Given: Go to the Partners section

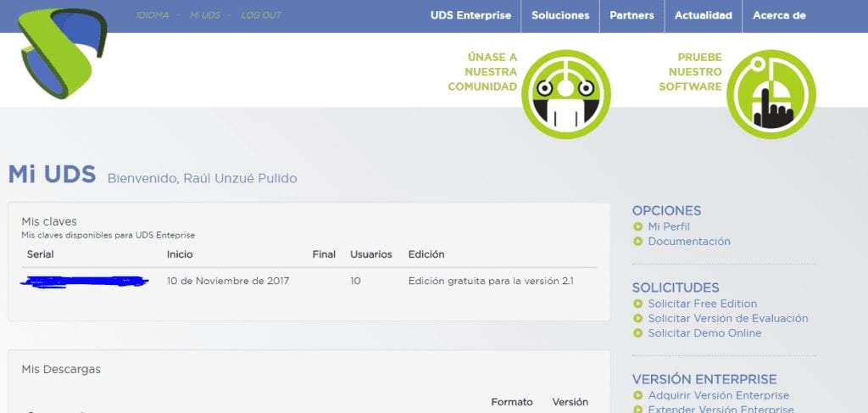Looking at the screenshot, I should [632, 15].
